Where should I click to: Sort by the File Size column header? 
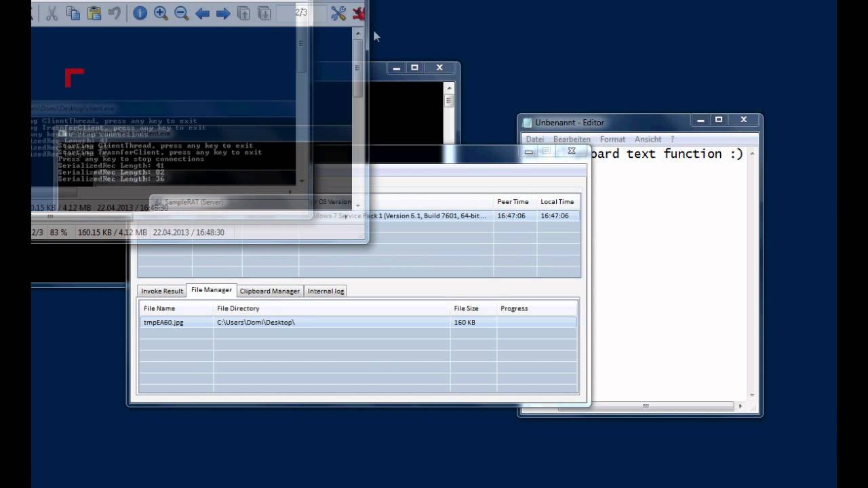[474, 308]
